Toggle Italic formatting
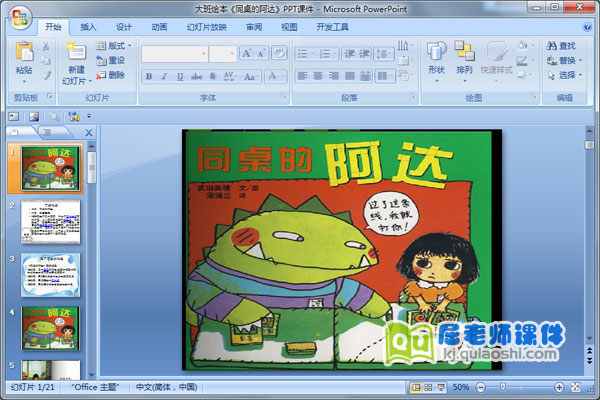600x400 pixels. click(x=164, y=76)
